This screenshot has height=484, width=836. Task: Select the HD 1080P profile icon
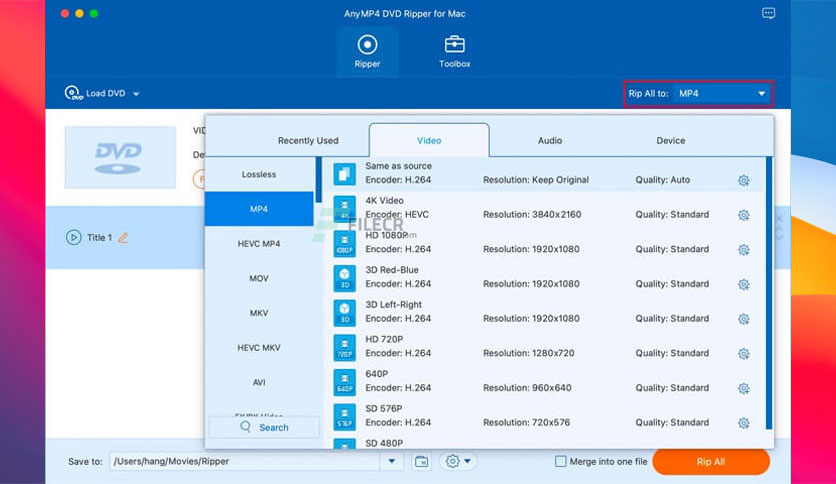[x=344, y=243]
